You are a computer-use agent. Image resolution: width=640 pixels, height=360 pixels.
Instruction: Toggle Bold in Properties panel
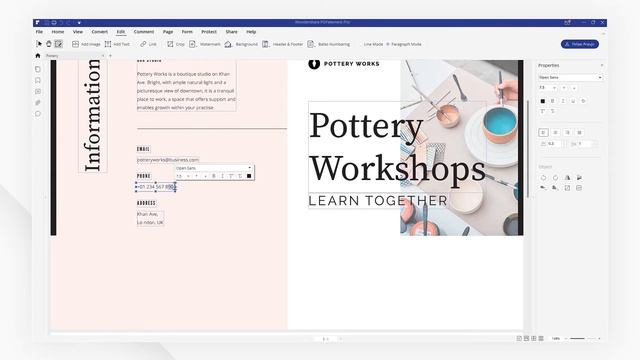click(x=553, y=101)
